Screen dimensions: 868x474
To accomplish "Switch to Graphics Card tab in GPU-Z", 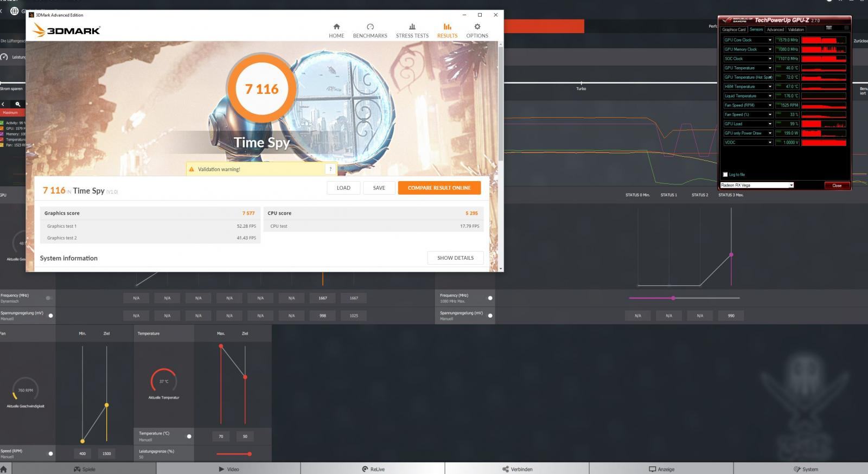I will [x=734, y=30].
